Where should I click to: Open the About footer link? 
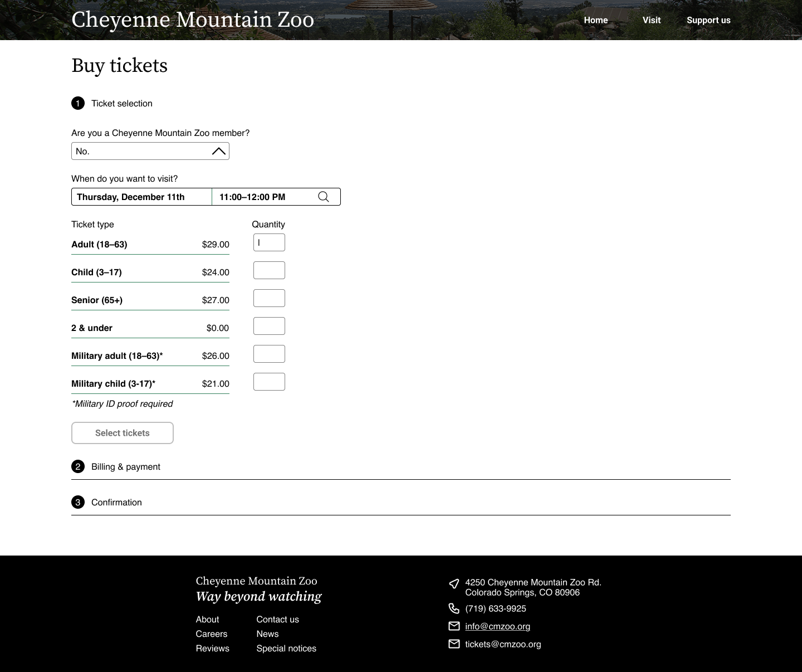pyautogui.click(x=207, y=619)
